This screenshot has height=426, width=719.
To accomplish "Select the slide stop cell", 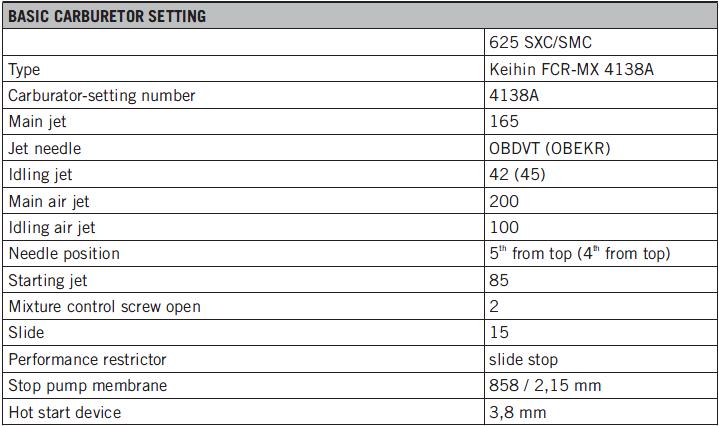I will [x=524, y=358].
